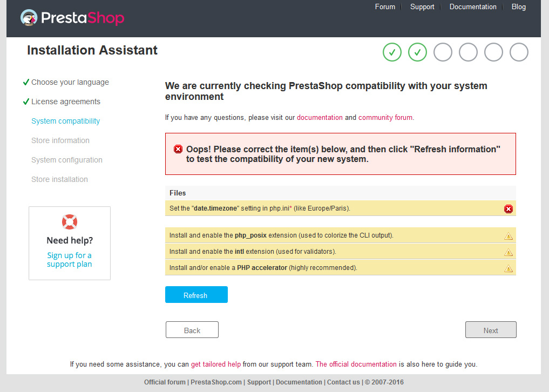Click the red error icon on date.timezone row

coord(509,209)
